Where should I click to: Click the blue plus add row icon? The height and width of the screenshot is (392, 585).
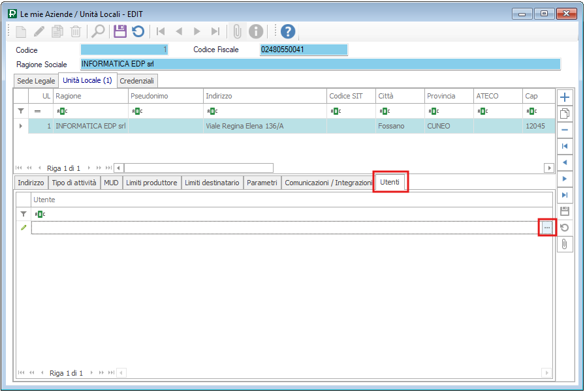point(565,97)
